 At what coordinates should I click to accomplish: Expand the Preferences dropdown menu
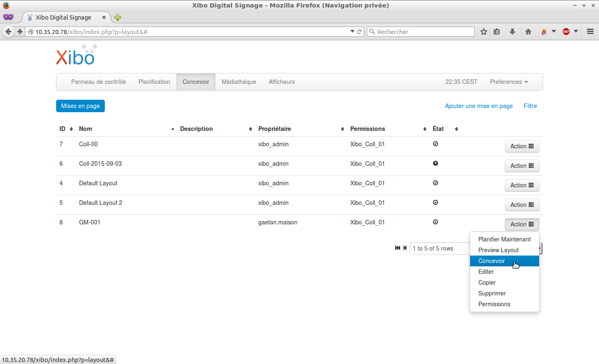[509, 82]
